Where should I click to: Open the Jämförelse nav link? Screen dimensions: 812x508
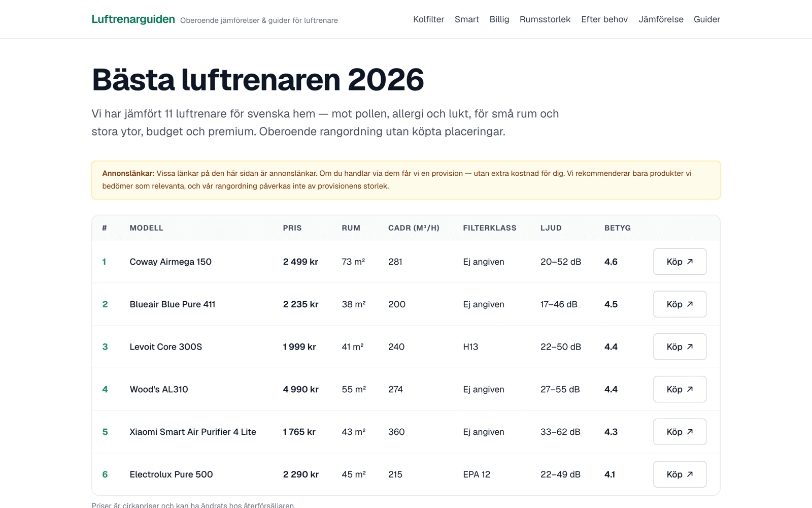pos(660,19)
